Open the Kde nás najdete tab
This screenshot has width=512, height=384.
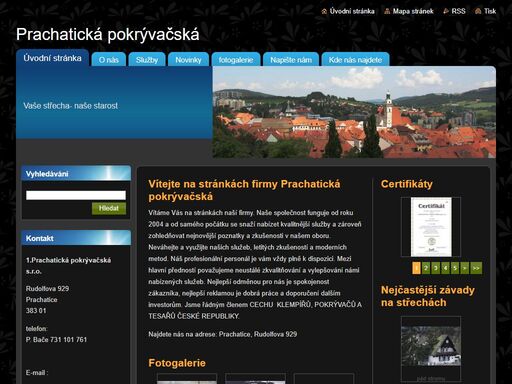pyautogui.click(x=355, y=59)
